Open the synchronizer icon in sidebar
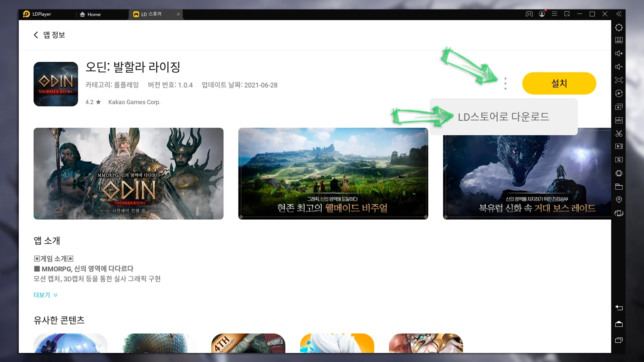Screen dimensions: 644x362 tap(619, 160)
